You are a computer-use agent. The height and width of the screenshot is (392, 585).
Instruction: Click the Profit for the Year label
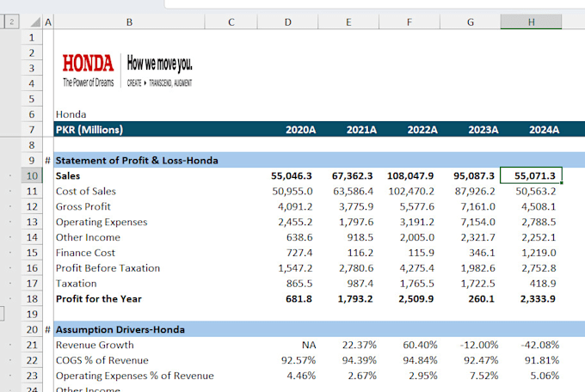(x=99, y=298)
